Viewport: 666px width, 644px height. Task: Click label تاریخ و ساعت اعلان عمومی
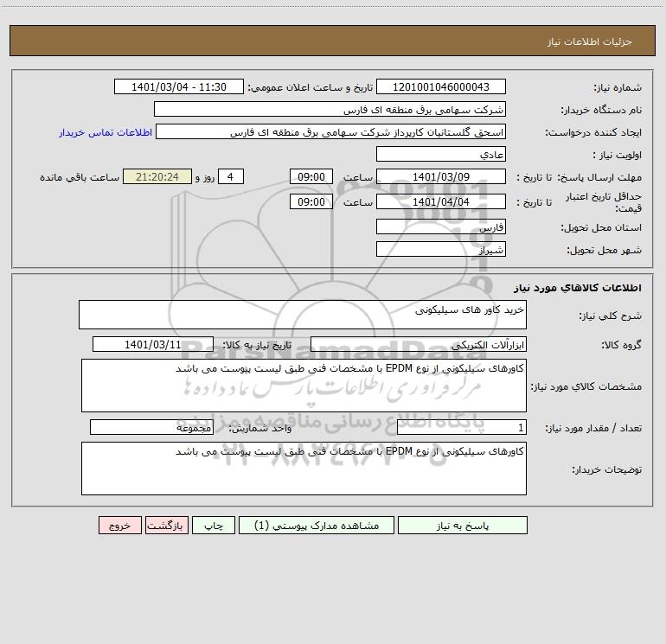coord(311,87)
